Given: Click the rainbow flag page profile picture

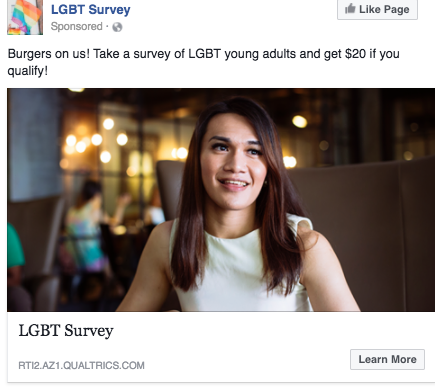Looking at the screenshot, I should point(25,17).
